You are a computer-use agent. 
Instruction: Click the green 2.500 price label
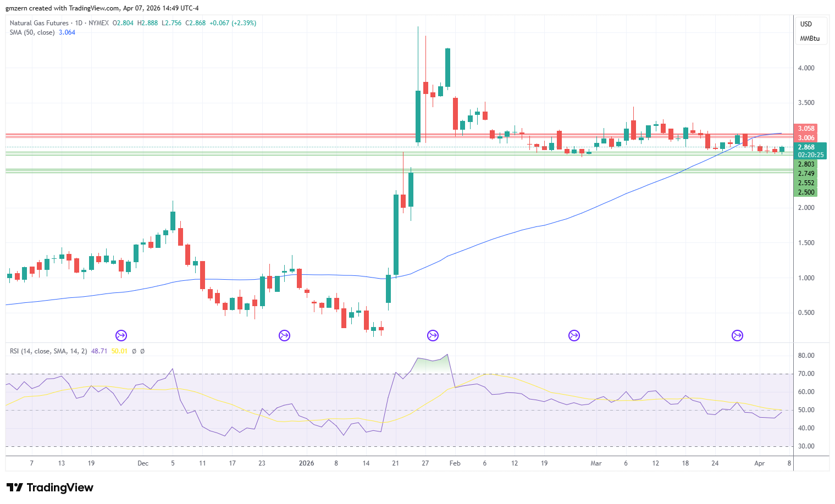(806, 192)
